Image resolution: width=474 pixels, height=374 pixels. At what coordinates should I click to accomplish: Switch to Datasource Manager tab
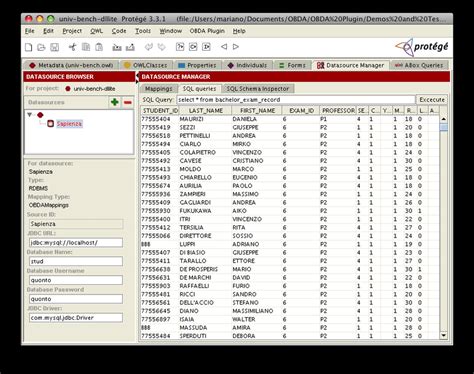click(x=350, y=65)
